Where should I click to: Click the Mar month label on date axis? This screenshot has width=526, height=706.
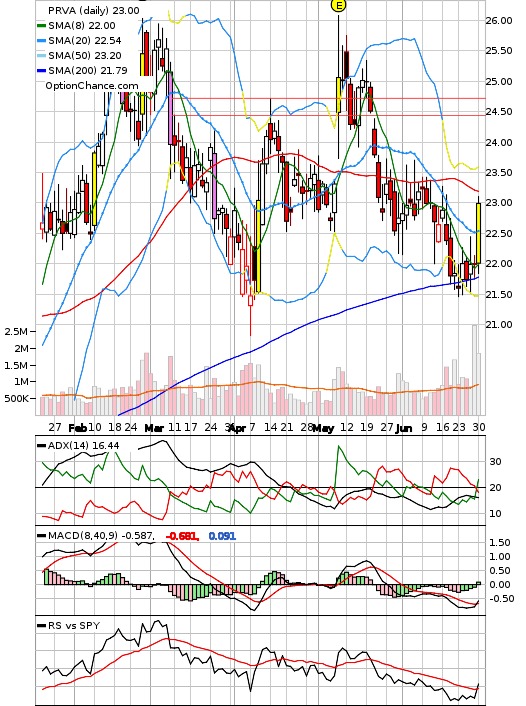pyautogui.click(x=154, y=428)
